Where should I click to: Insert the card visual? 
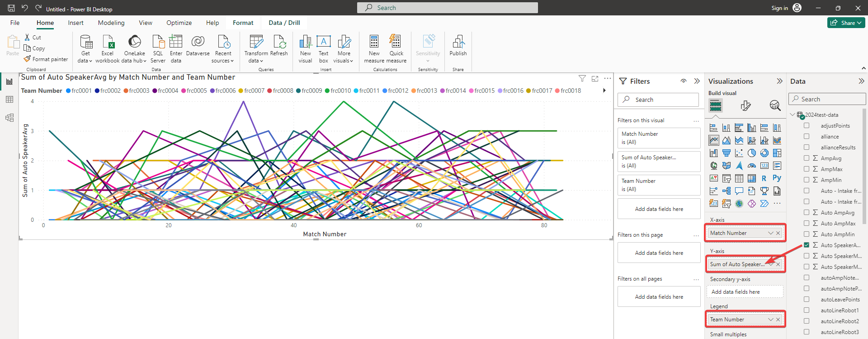point(764,166)
